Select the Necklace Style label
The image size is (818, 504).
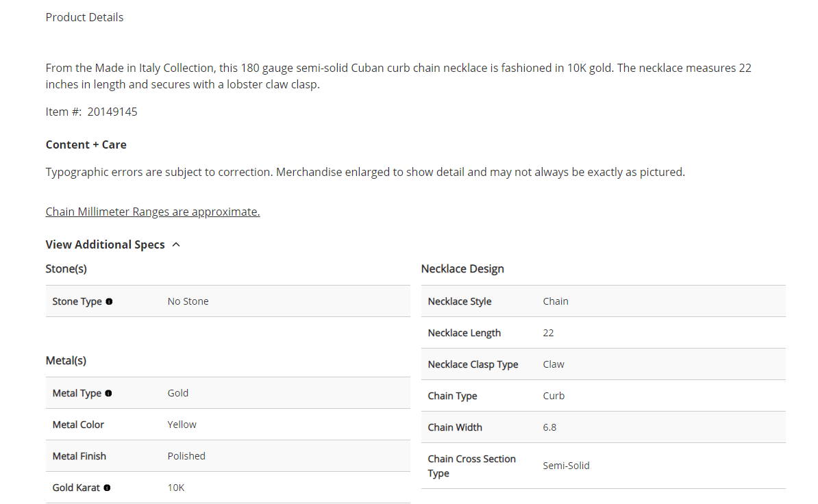click(460, 301)
